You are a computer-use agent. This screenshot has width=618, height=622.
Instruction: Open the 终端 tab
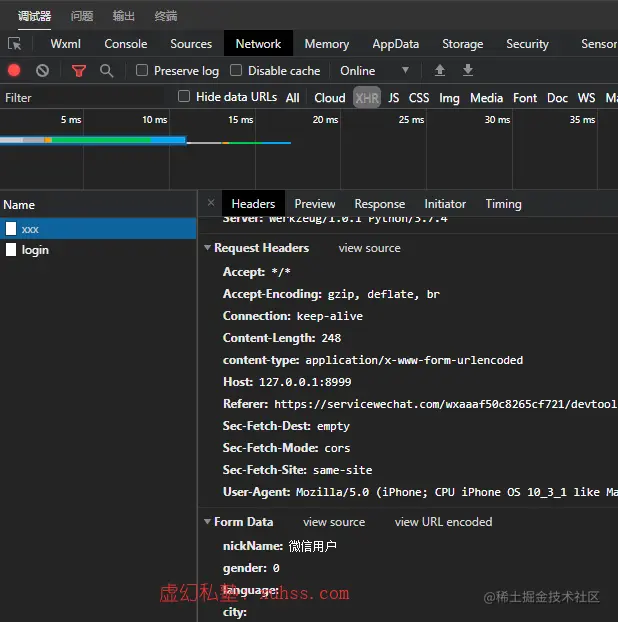click(x=166, y=16)
